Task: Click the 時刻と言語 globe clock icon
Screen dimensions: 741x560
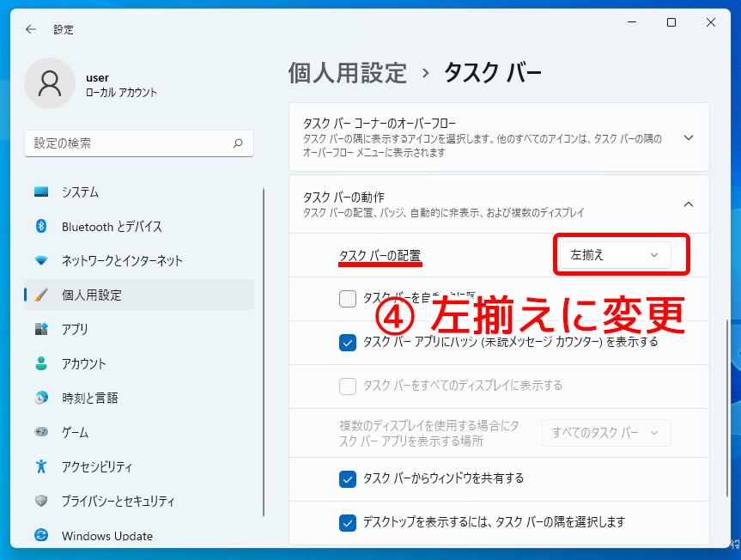Action: (x=41, y=398)
